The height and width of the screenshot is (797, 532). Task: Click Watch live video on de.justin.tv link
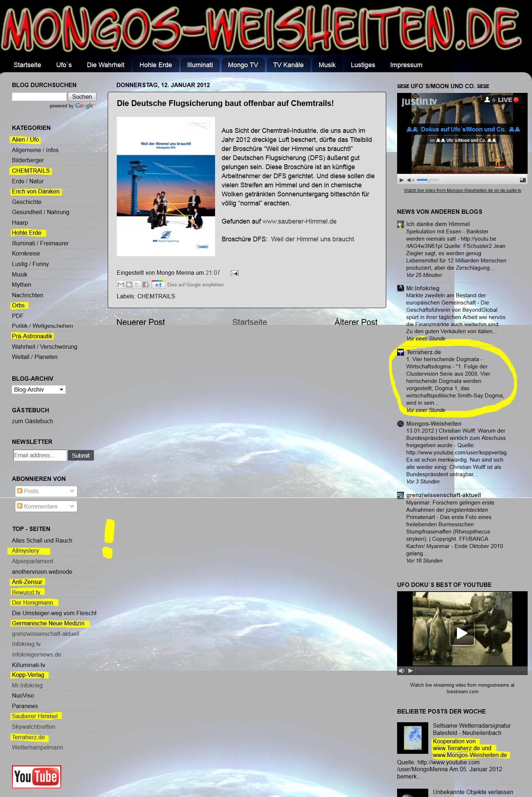(462, 191)
